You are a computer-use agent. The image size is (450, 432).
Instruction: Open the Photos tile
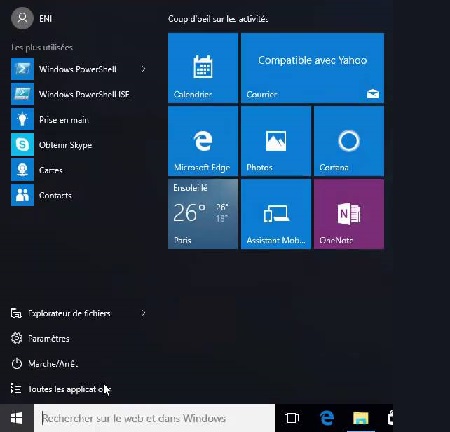(276, 141)
